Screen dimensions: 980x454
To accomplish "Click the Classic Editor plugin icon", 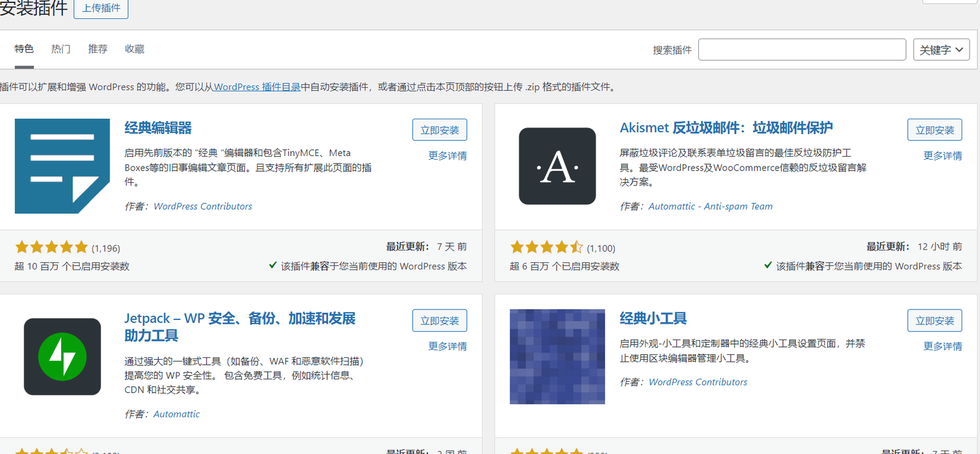I will pyautogui.click(x=62, y=166).
